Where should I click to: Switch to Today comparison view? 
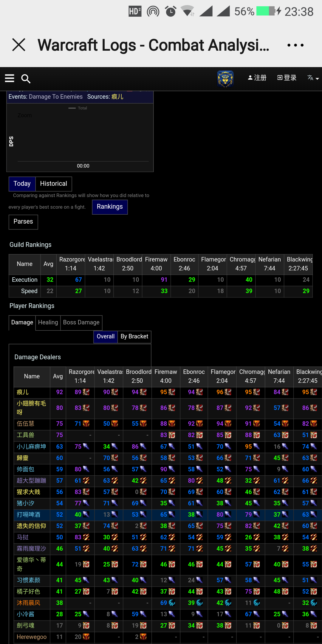click(22, 184)
